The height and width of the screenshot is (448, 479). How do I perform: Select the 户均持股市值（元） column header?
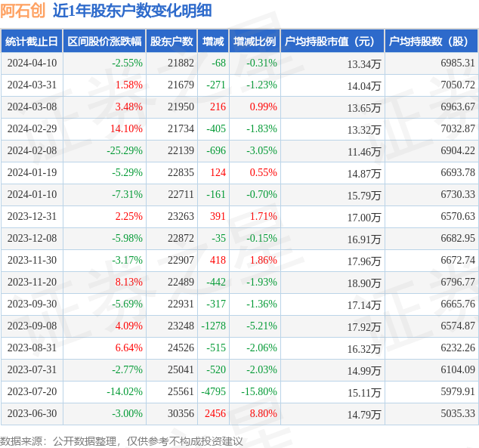pos(332,42)
